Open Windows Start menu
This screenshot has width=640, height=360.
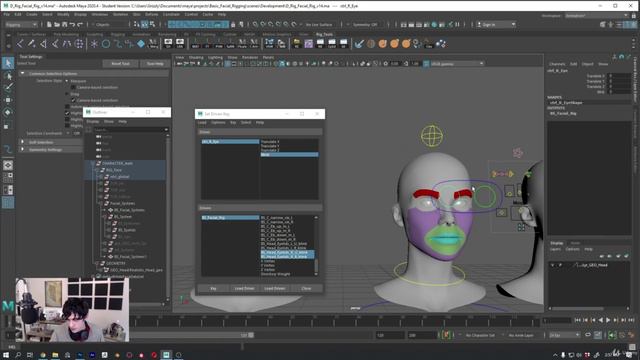[6, 355]
